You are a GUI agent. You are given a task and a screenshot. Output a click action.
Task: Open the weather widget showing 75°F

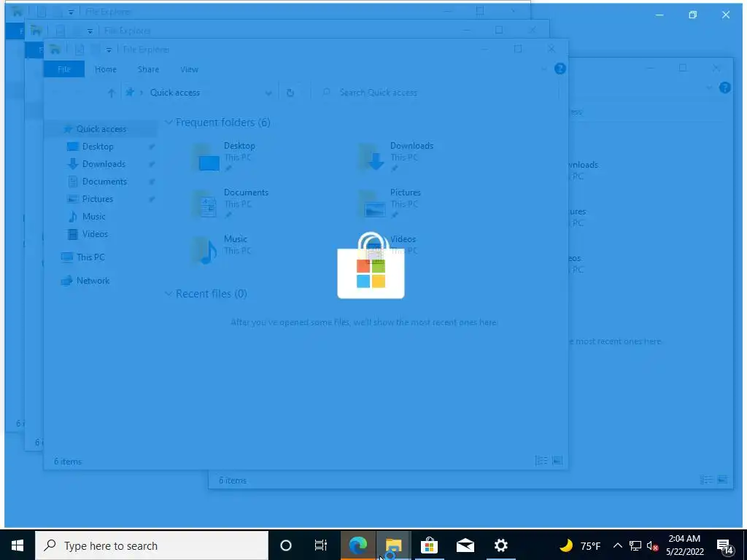pyautogui.click(x=579, y=545)
